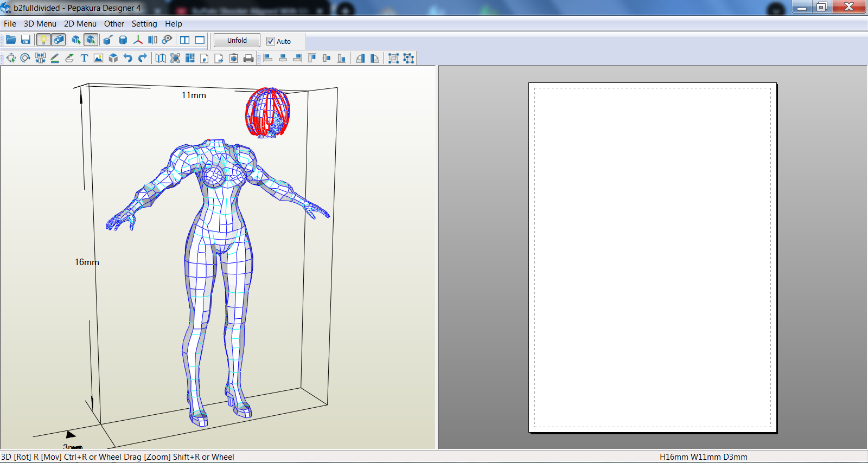Select the move parts tool icon
The height and width of the screenshot is (463, 868).
[x=11, y=58]
